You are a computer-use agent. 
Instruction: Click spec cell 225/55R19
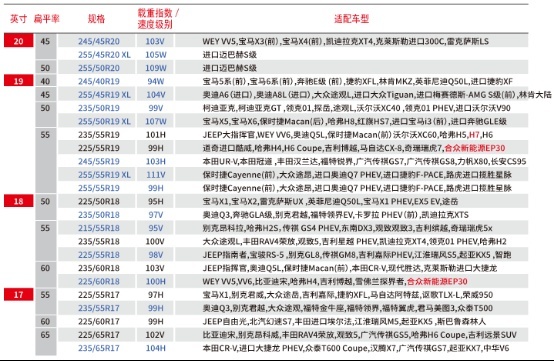(99, 148)
